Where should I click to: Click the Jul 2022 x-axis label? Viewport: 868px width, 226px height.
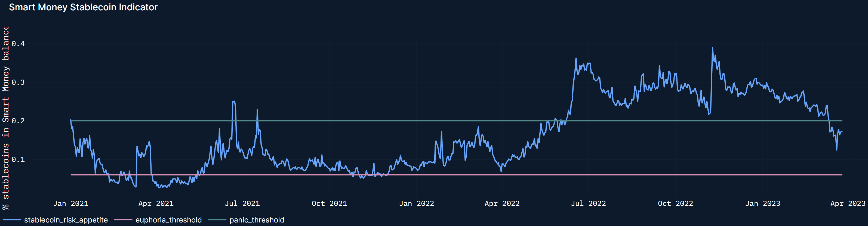point(588,203)
